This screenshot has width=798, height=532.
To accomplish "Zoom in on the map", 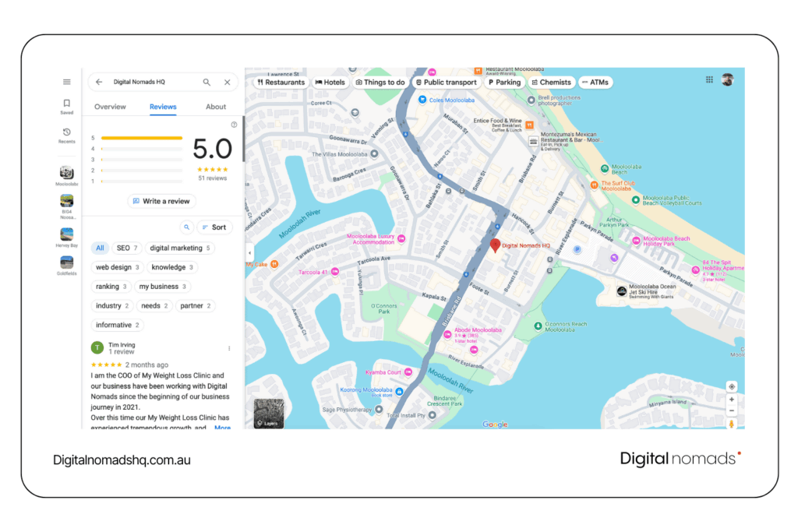I will 732,400.
